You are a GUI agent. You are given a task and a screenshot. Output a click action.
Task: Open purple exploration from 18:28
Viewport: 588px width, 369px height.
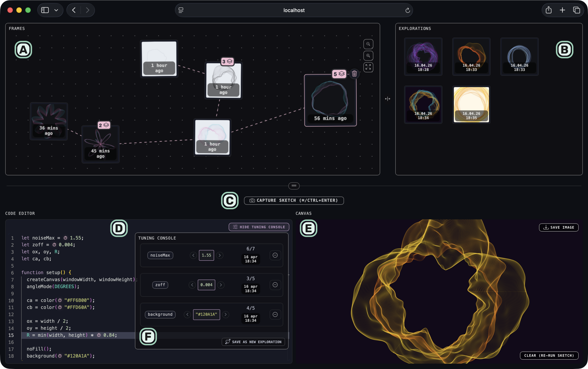tap(423, 57)
